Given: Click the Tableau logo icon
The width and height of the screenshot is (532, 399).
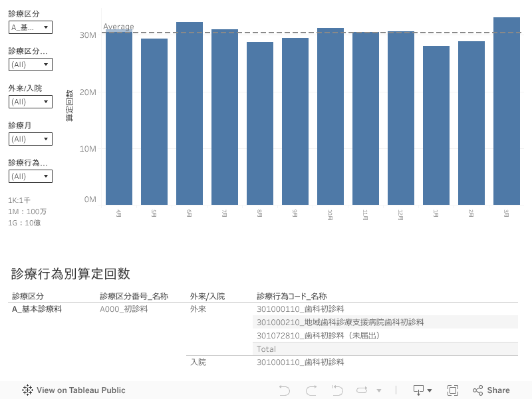Looking at the screenshot, I should point(27,390).
